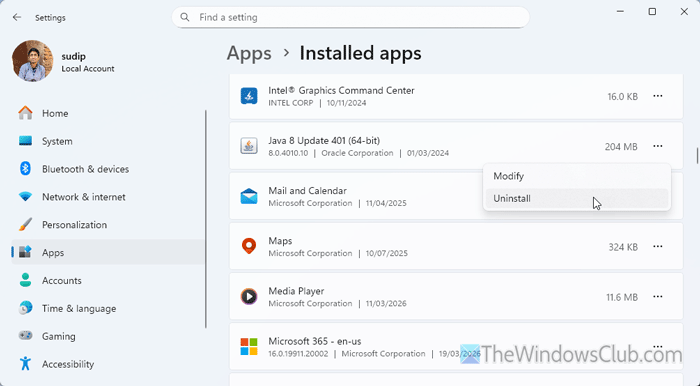Open more options for Media Player
Viewport: 700px width, 386px height.
(658, 296)
